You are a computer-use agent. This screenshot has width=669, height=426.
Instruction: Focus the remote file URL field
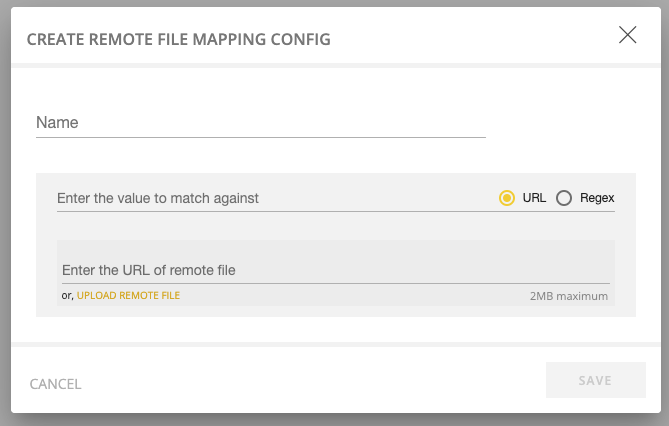click(336, 270)
